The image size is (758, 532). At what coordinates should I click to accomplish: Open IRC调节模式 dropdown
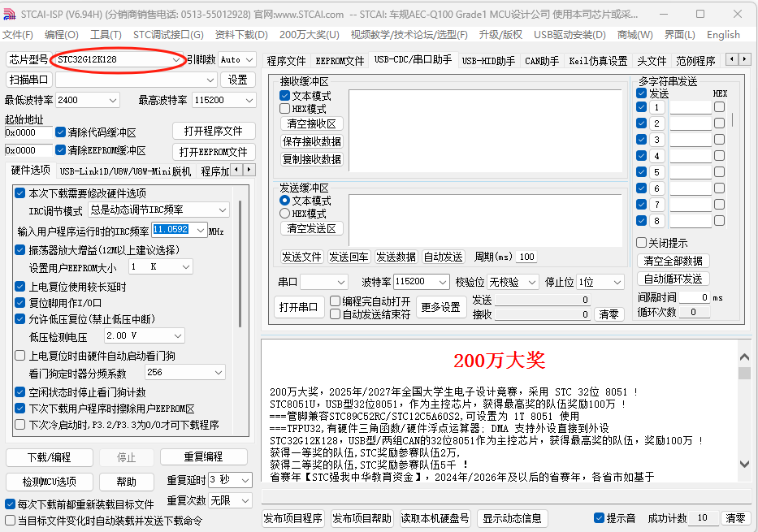(223, 210)
